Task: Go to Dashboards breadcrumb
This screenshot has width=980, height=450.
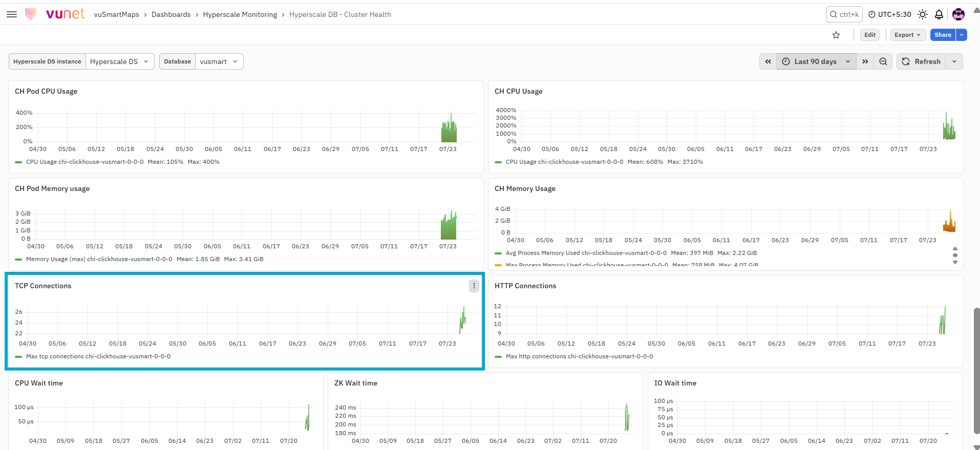Action: coord(171,14)
